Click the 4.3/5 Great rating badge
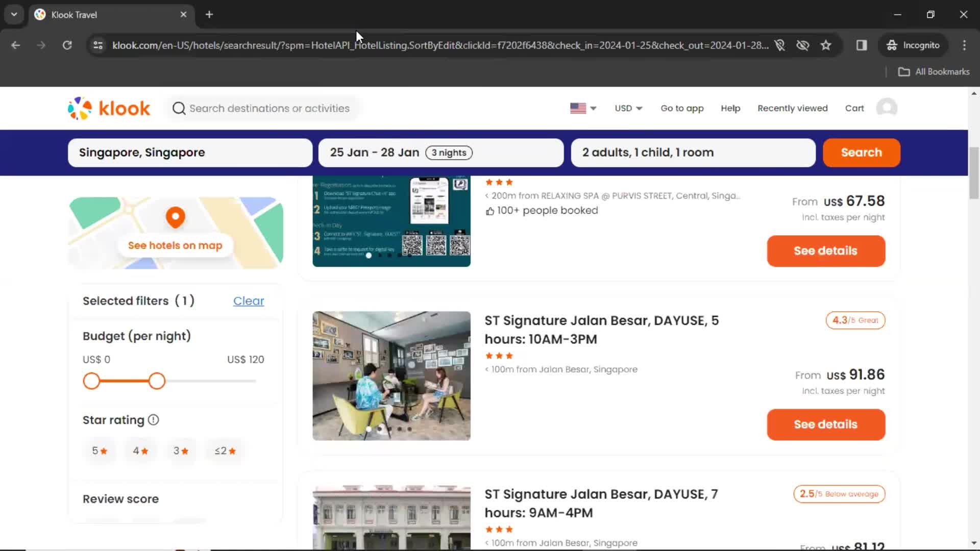 point(855,320)
